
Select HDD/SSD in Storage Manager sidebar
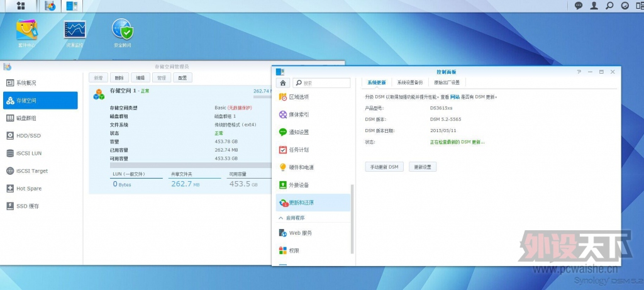tap(27, 135)
